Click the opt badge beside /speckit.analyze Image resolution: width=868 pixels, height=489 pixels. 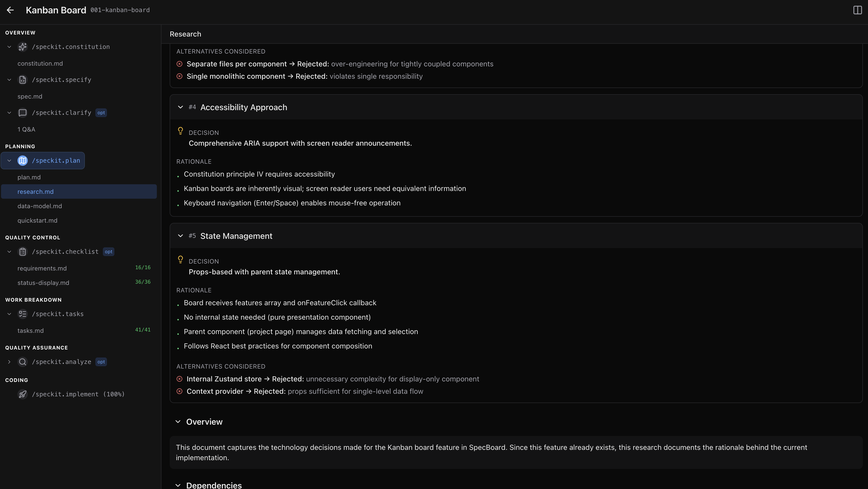[x=101, y=362]
